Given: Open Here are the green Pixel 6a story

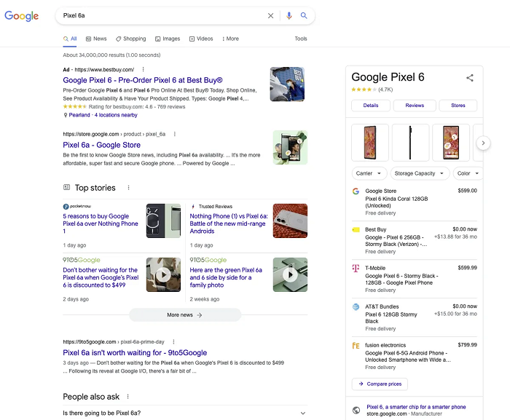Looking at the screenshot, I should tap(226, 277).
